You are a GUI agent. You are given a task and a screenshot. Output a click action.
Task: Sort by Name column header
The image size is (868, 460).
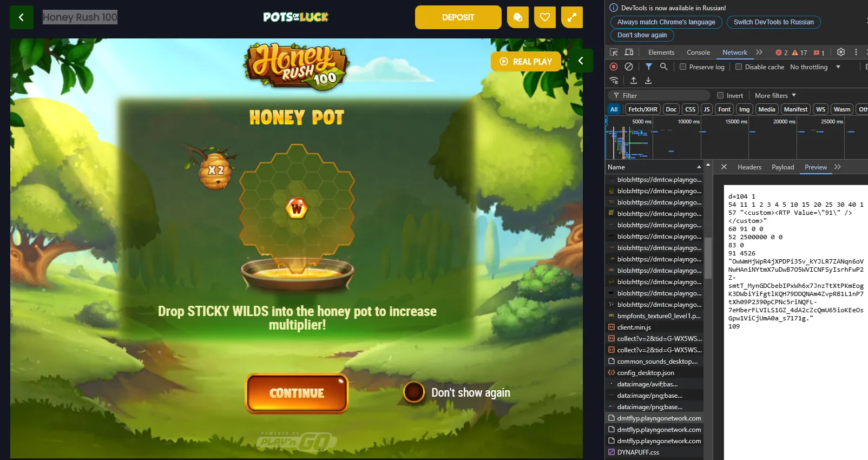654,167
